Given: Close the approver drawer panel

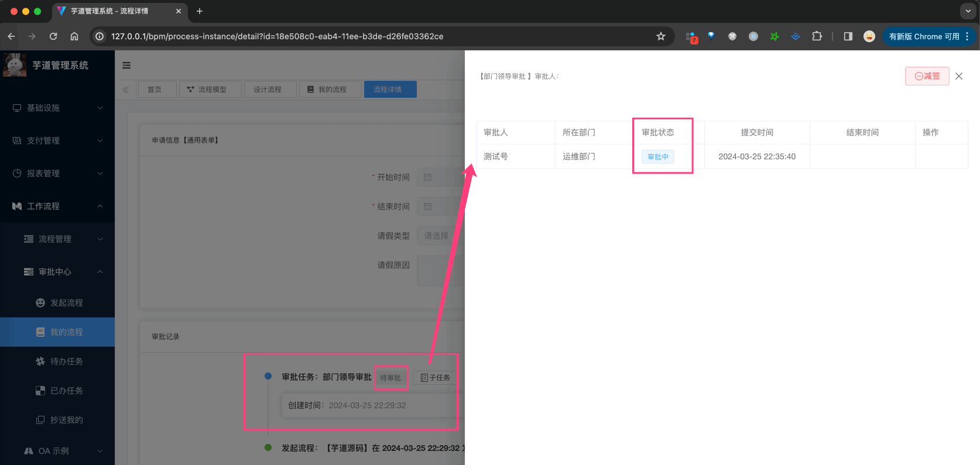Looking at the screenshot, I should (x=959, y=76).
